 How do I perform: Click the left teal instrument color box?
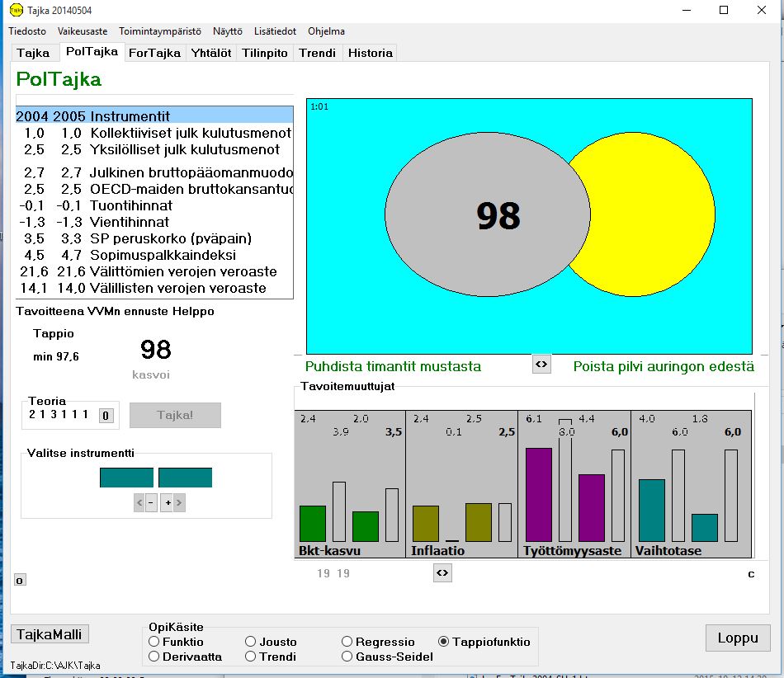(126, 478)
